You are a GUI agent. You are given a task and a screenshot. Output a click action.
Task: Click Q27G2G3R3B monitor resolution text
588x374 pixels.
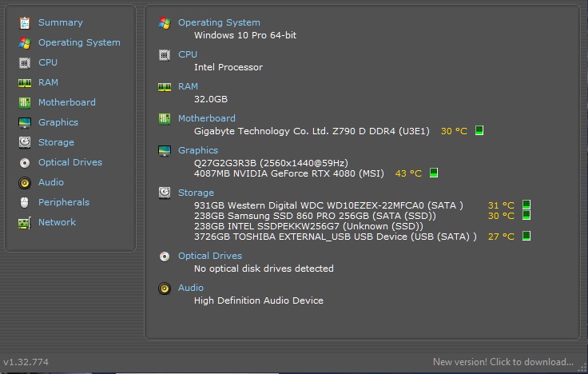click(x=271, y=163)
